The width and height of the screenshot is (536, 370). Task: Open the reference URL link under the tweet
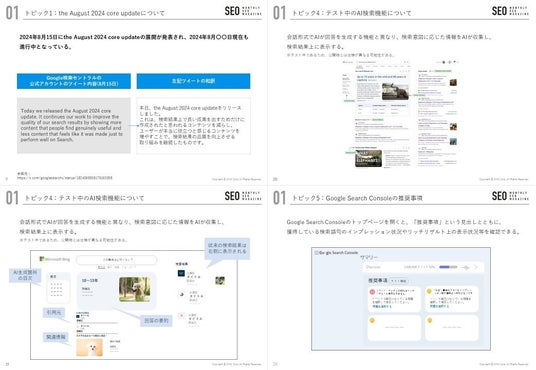click(x=65, y=178)
